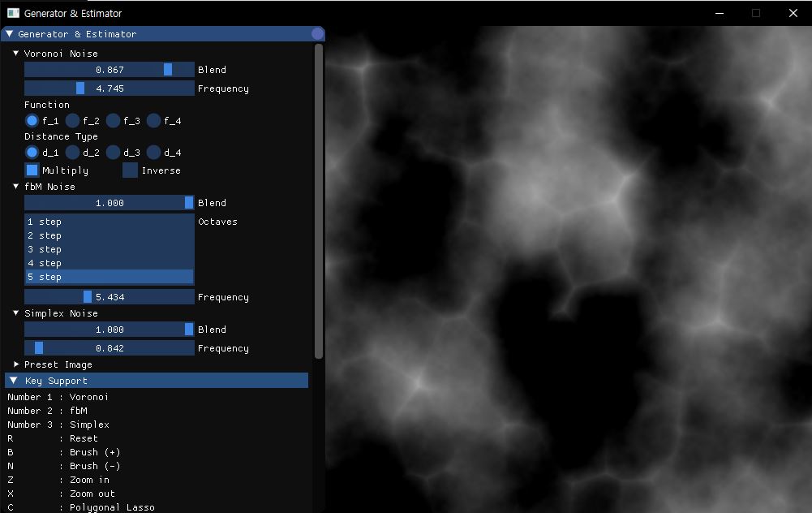The image size is (812, 513).
Task: Uncheck the Multiply checkbox
Action: (x=32, y=170)
